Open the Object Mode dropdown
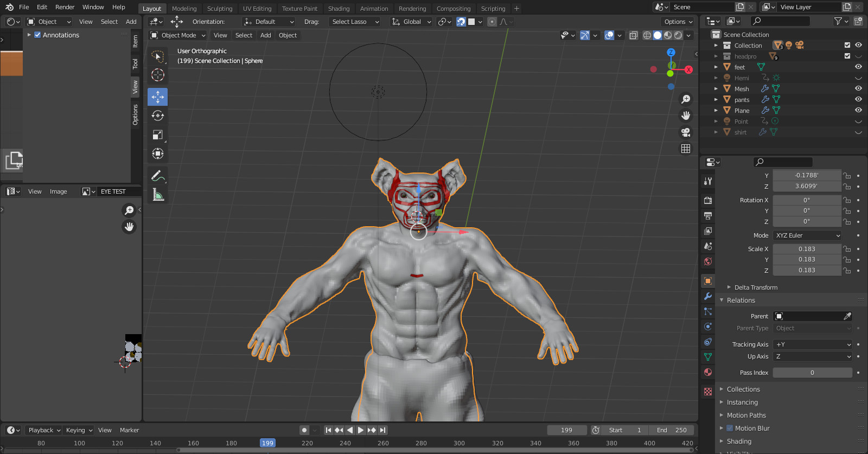 tap(178, 35)
